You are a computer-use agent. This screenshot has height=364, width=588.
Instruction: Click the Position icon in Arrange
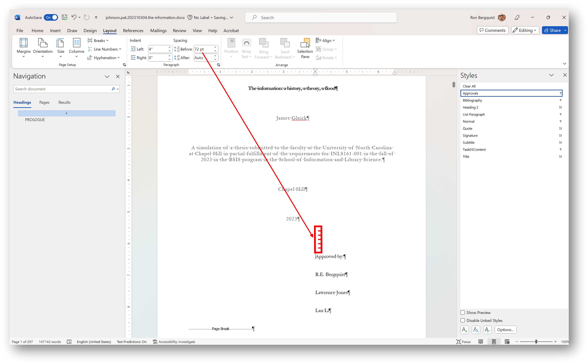[x=231, y=47]
